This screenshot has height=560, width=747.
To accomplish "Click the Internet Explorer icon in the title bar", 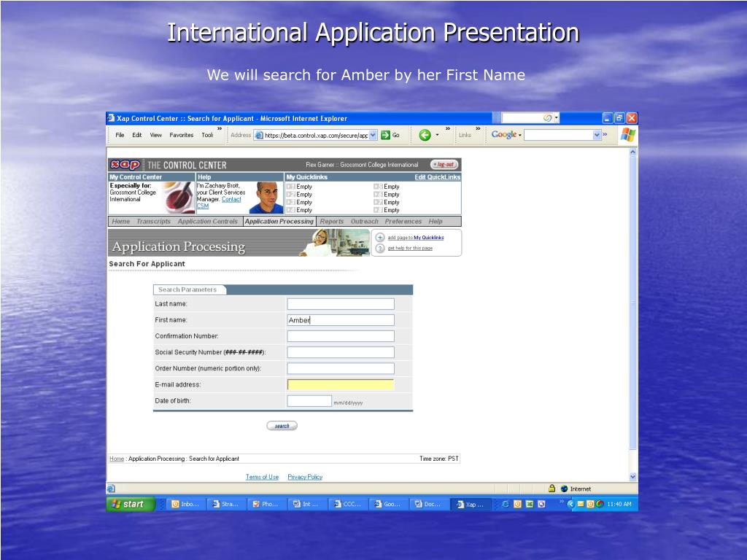I will coord(111,118).
